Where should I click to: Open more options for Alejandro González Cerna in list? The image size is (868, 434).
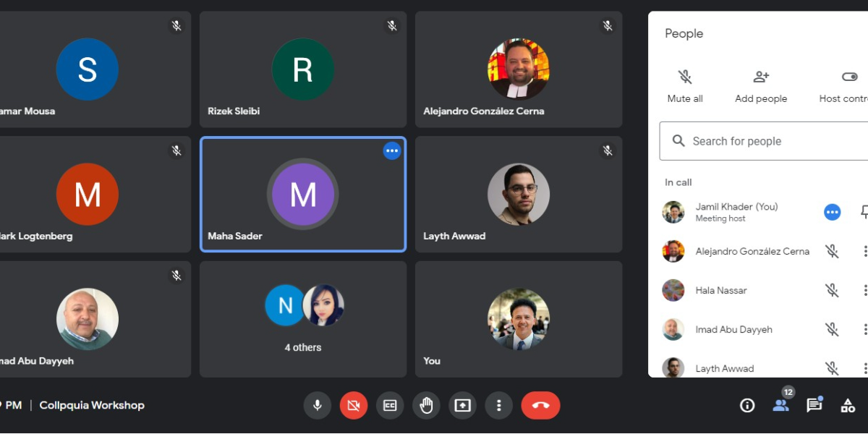click(864, 251)
